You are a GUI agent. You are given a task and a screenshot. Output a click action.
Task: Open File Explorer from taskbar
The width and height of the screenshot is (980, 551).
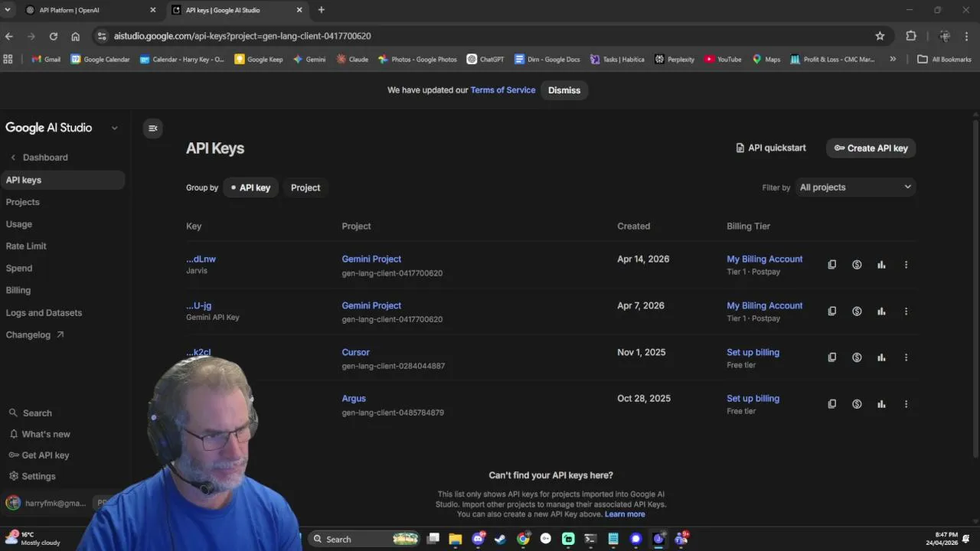(455, 540)
